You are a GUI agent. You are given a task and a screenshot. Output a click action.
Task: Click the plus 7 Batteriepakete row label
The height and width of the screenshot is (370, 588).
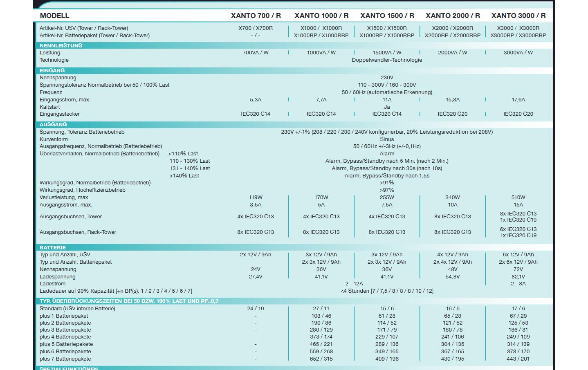[x=65, y=359]
